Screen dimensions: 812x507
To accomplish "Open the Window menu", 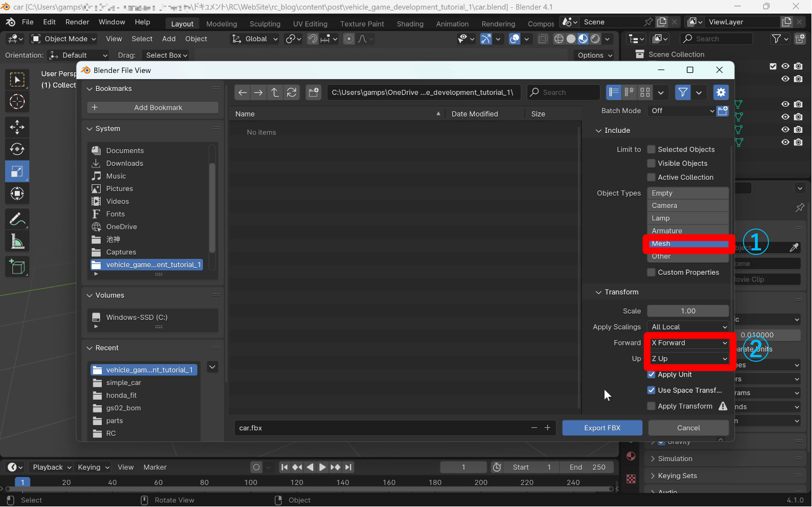I will pos(112,22).
